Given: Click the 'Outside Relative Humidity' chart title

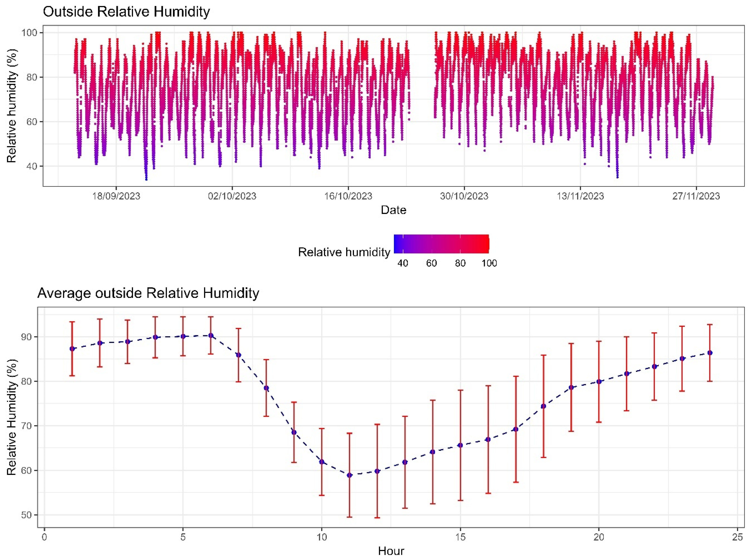Looking at the screenshot, I should tap(126, 12).
